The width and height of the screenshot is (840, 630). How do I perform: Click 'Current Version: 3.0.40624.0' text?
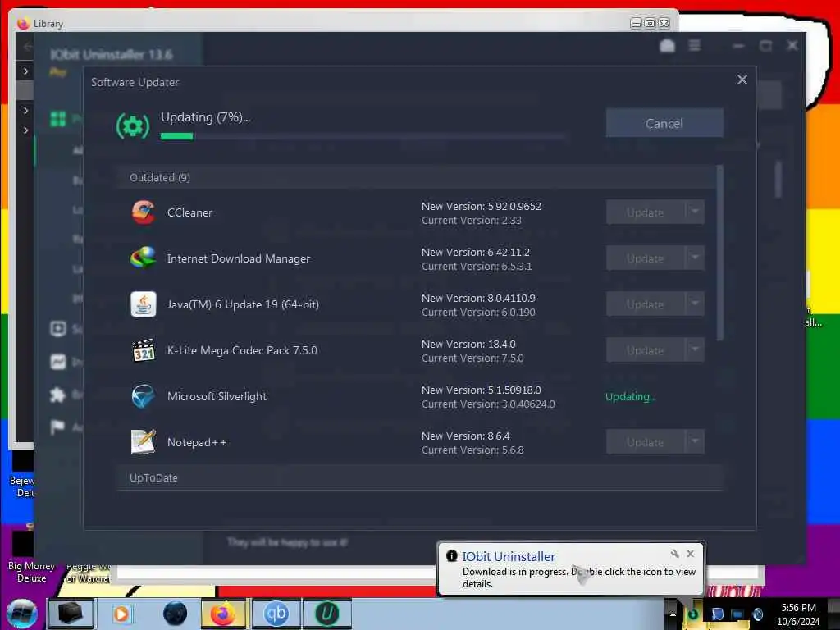[488, 404]
